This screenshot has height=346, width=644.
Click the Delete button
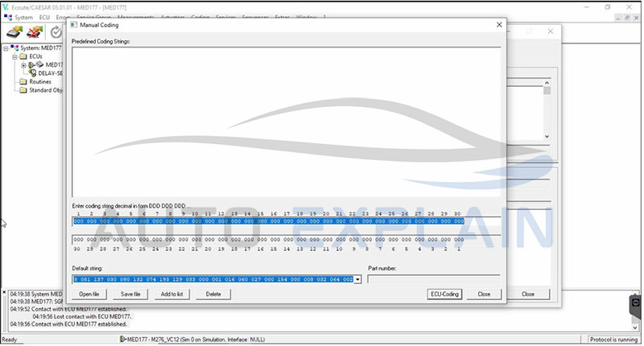213,295
